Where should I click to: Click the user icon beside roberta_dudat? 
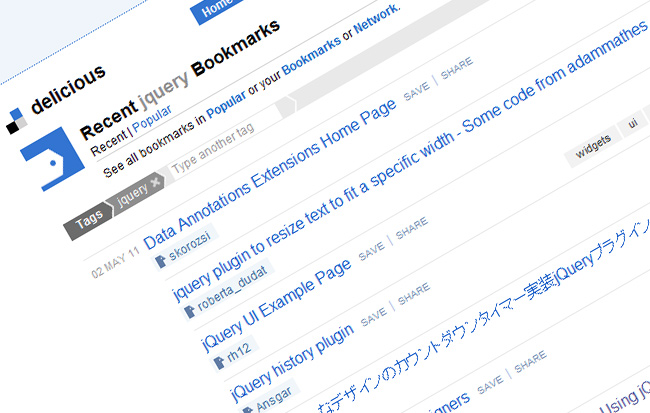click(190, 311)
